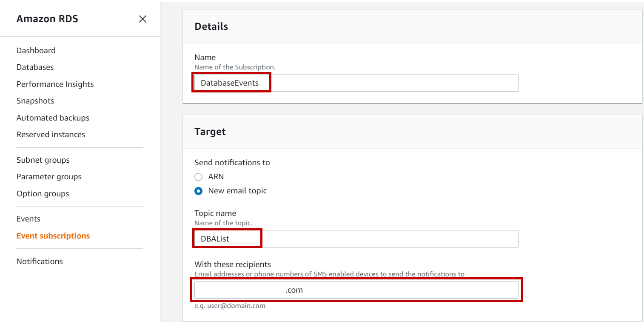
Task: Go to Databases in the sidebar
Action: tap(35, 67)
